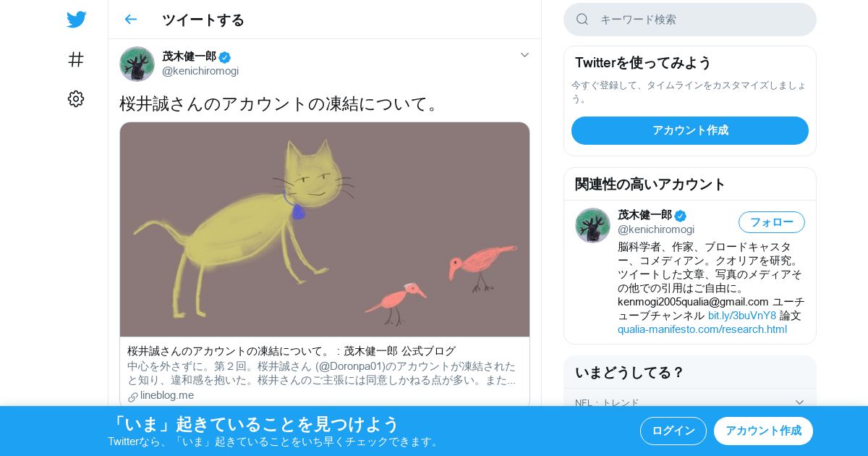Open the Twitter bird home icon
868x456 pixels.
tap(76, 20)
